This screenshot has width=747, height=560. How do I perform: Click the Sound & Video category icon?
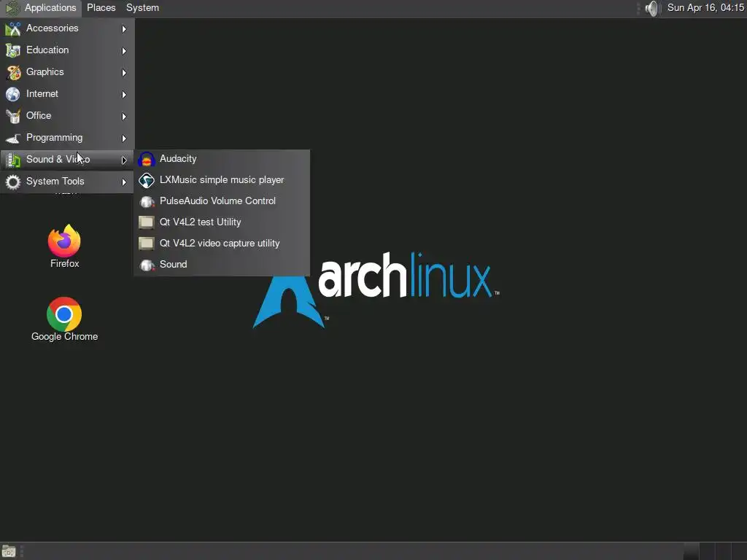13,160
